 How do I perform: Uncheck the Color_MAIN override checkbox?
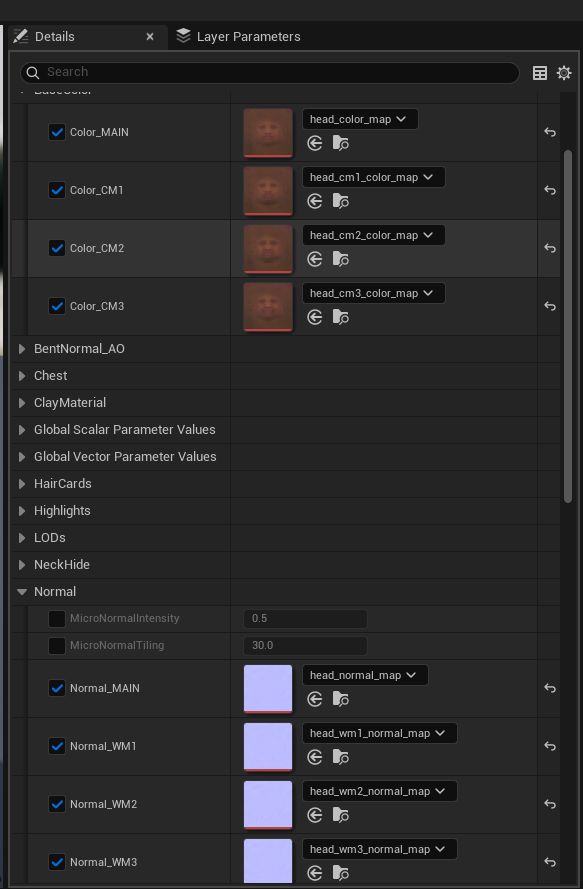[x=57, y=132]
